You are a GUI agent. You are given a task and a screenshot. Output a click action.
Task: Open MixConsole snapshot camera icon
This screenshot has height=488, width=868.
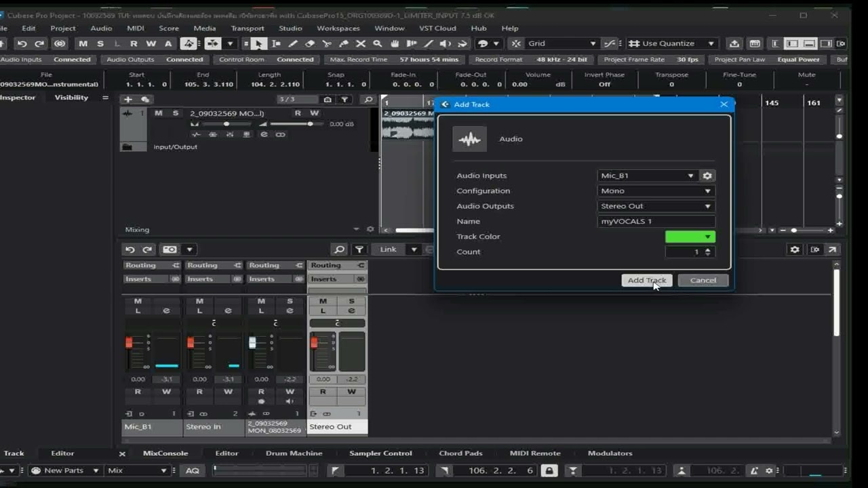[x=170, y=249]
